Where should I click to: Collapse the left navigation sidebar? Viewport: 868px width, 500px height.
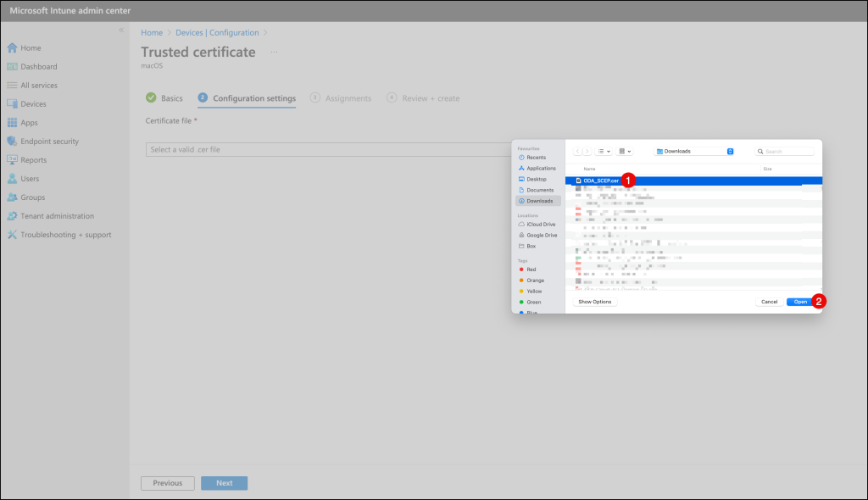click(121, 30)
